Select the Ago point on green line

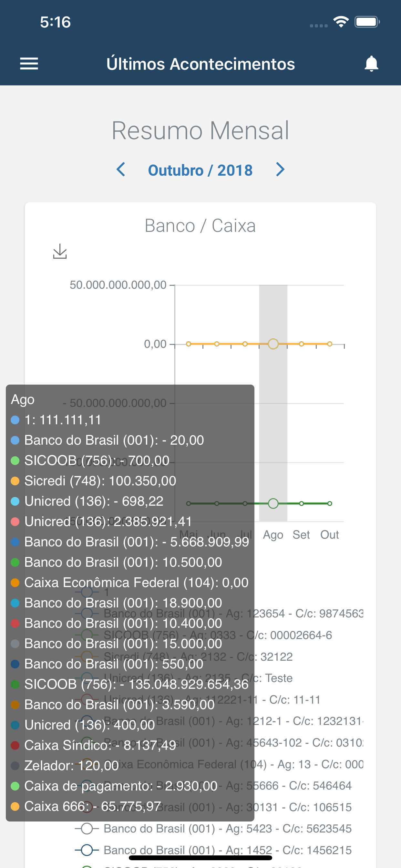[x=273, y=503]
